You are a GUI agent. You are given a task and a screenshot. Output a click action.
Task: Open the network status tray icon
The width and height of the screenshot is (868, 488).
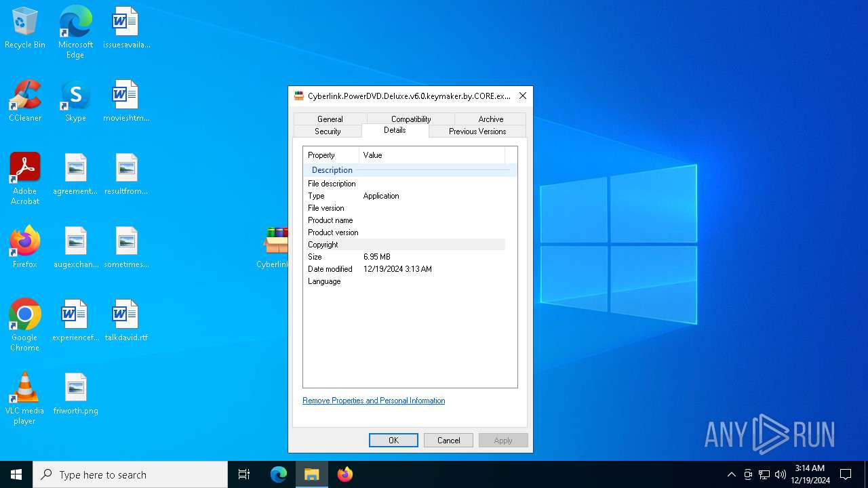click(764, 474)
